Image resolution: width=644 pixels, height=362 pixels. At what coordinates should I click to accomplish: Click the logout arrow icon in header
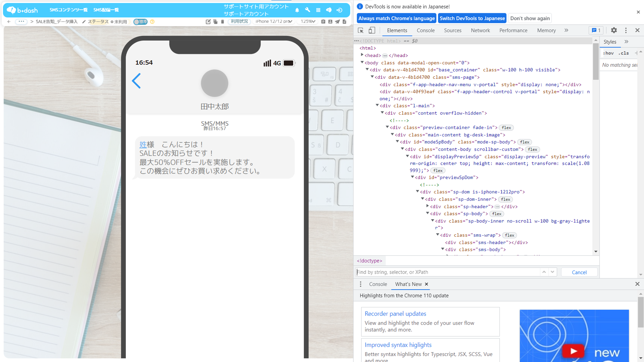click(x=339, y=10)
